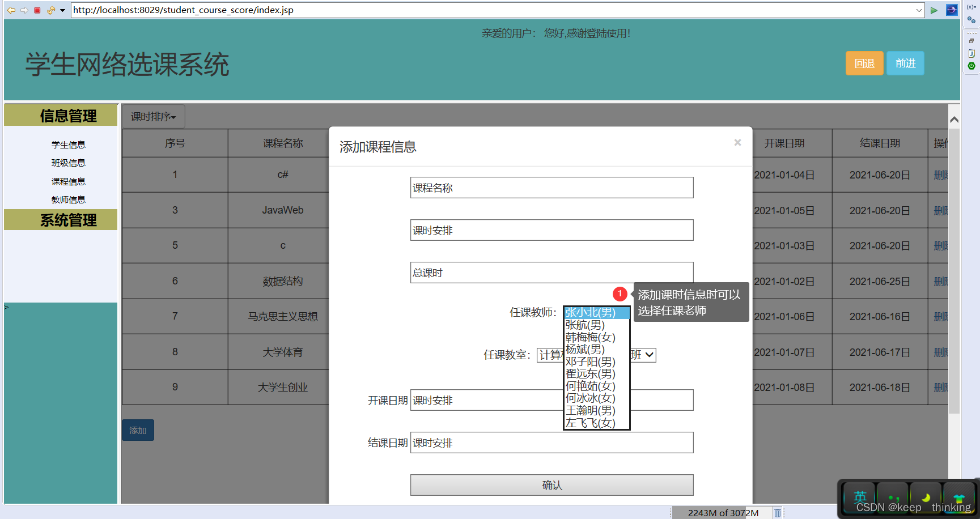Open IME skin settings via shirt icon
The image size is (980, 519).
pos(959,497)
